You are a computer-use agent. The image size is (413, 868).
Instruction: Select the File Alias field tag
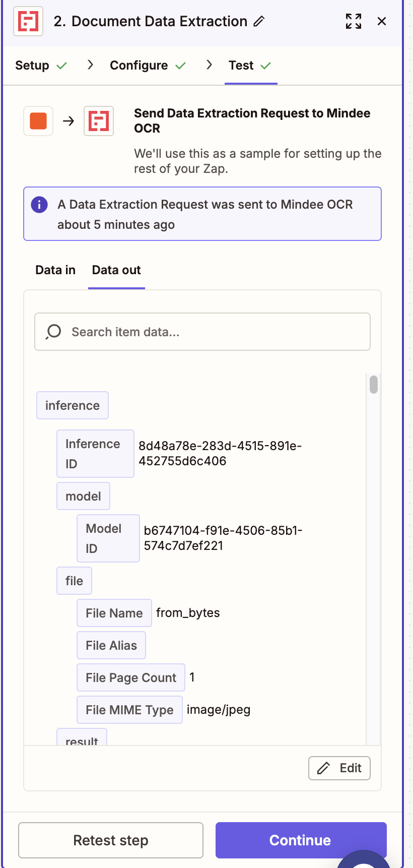(111, 645)
